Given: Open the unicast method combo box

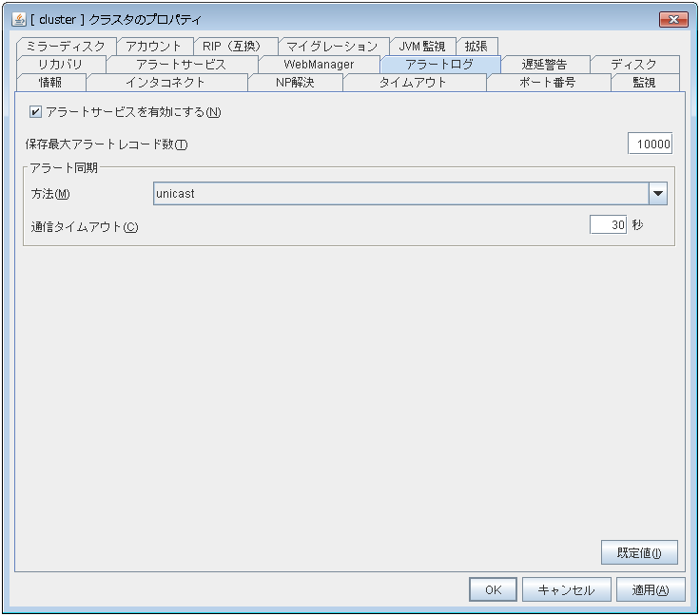Looking at the screenshot, I should pos(399,194).
